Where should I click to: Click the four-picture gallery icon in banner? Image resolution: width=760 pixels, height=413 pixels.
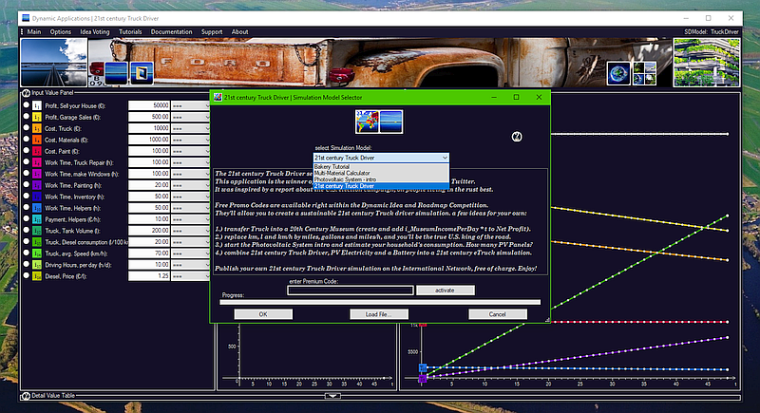pos(644,73)
